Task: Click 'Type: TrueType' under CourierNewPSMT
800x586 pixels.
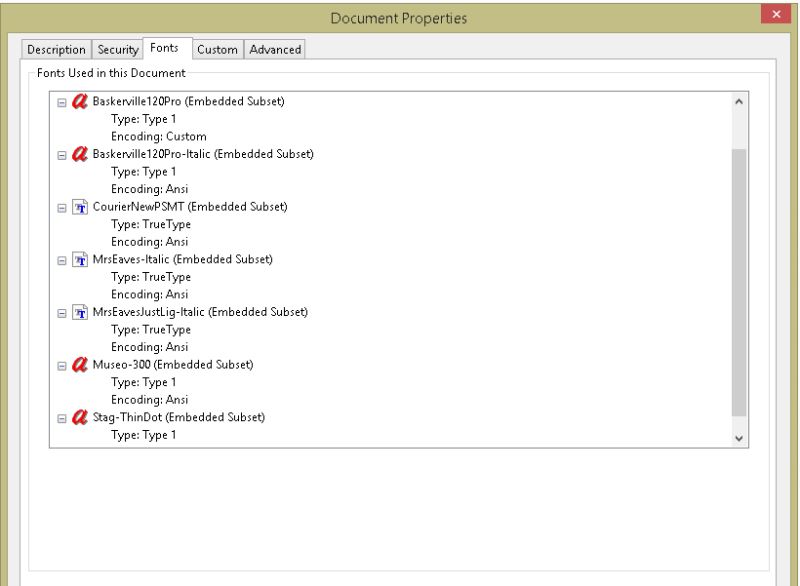Action: pyautogui.click(x=151, y=224)
